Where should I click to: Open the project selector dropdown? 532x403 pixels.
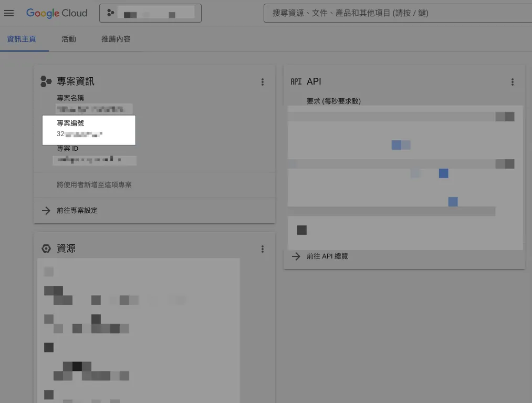click(150, 13)
